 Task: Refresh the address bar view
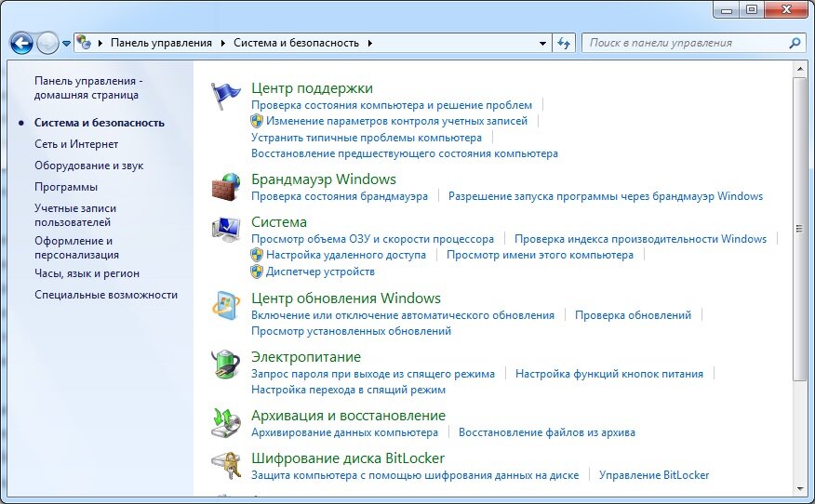[x=564, y=43]
